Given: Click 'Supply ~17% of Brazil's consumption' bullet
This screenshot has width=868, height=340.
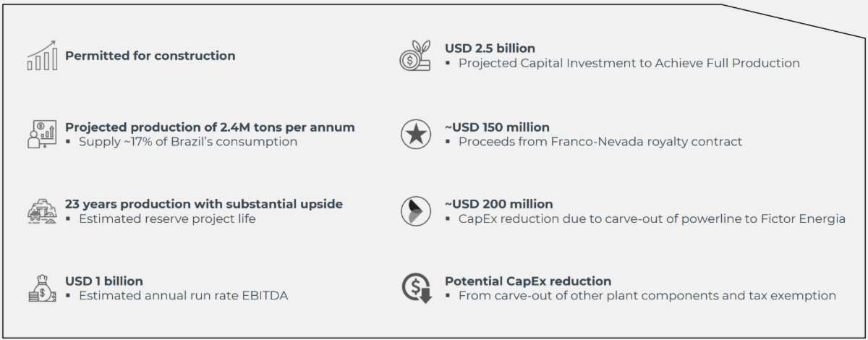Looking at the screenshot, I should 187,142.
